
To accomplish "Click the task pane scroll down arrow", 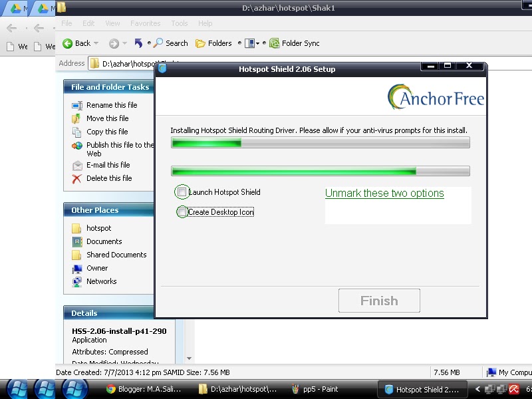I will click(190, 358).
